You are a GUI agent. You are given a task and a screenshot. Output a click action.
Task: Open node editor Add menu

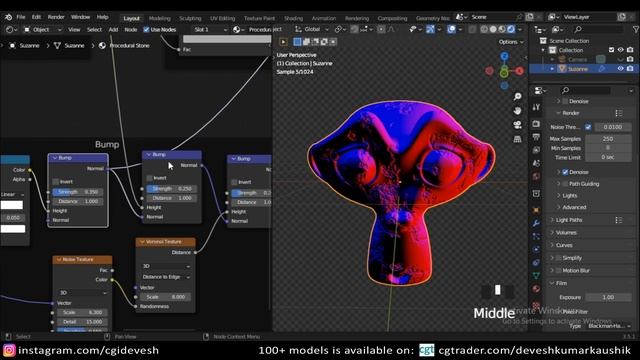tap(113, 29)
